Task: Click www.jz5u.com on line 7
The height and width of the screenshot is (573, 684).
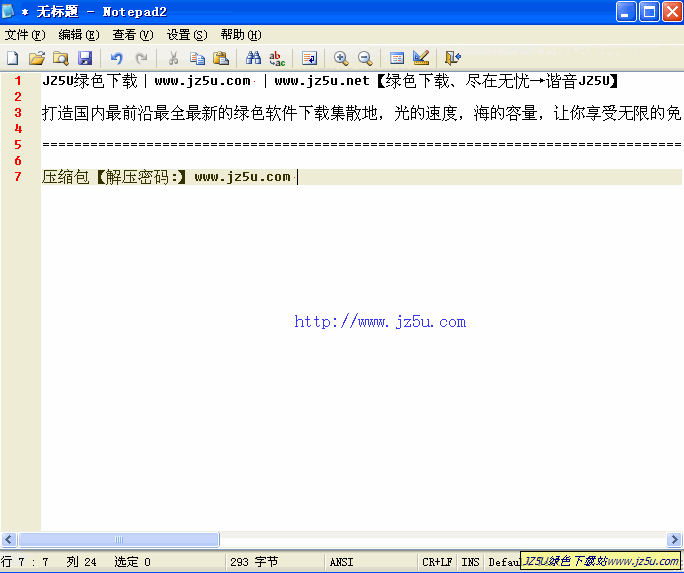Action: coord(243,177)
